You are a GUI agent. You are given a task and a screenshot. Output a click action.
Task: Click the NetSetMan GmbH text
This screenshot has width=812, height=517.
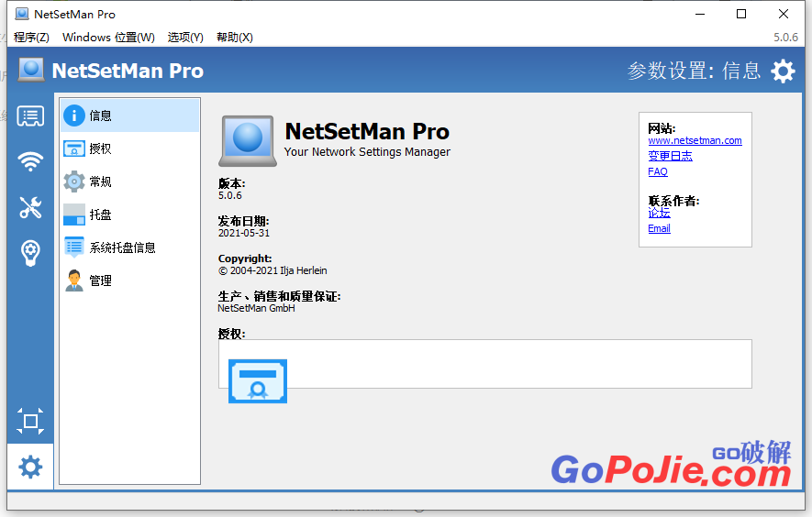pyautogui.click(x=256, y=308)
